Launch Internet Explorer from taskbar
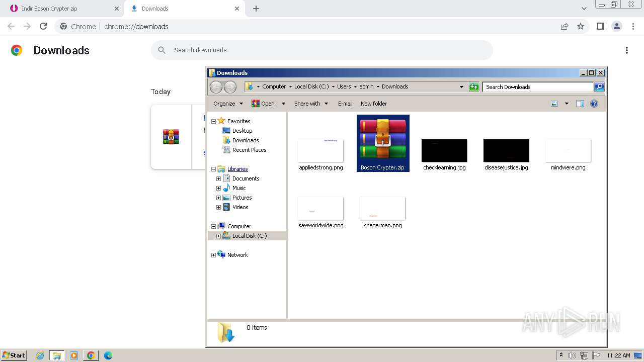 (40, 355)
